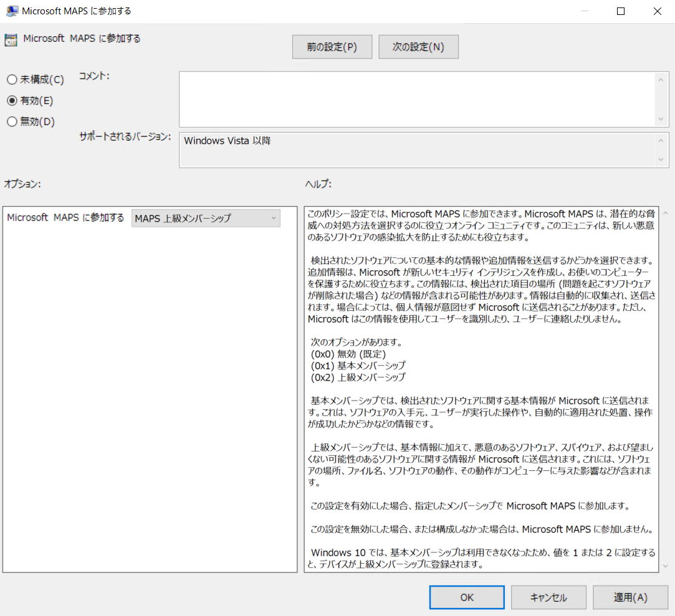This screenshot has height=616, width=675.
Task: Select the 有効(E) radio button
Action: coord(11,100)
